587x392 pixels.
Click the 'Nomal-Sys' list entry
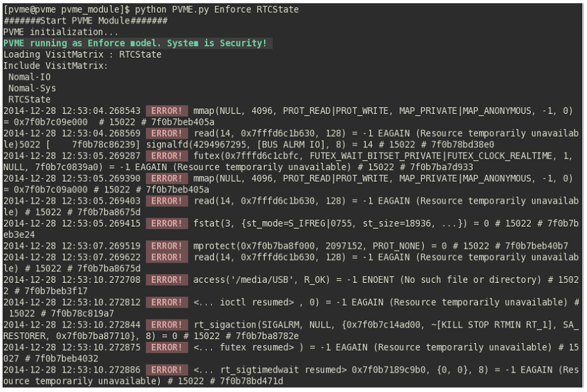pyautogui.click(x=32, y=88)
